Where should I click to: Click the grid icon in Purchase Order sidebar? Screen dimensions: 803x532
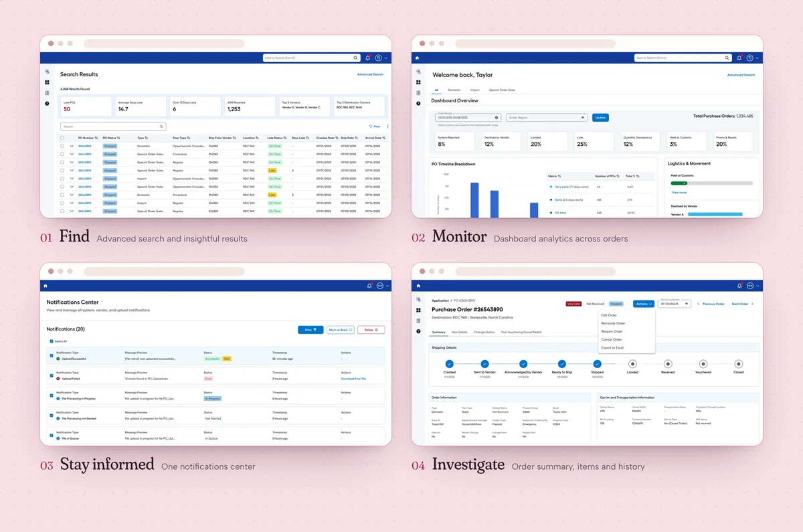click(x=418, y=310)
